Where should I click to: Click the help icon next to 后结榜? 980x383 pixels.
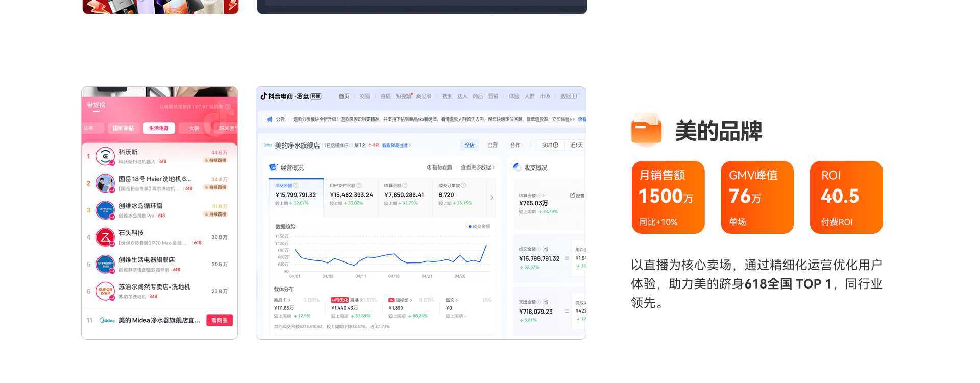(x=228, y=107)
